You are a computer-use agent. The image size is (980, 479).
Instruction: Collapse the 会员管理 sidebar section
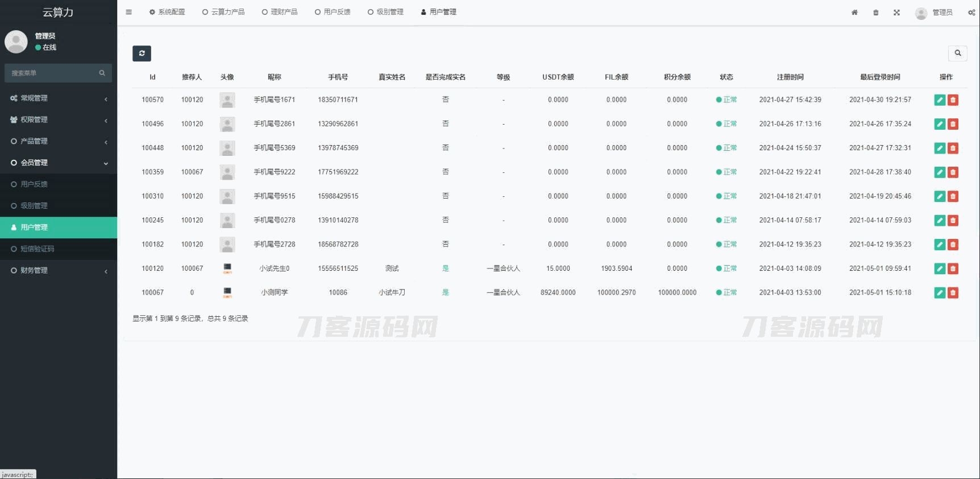pyautogui.click(x=59, y=163)
